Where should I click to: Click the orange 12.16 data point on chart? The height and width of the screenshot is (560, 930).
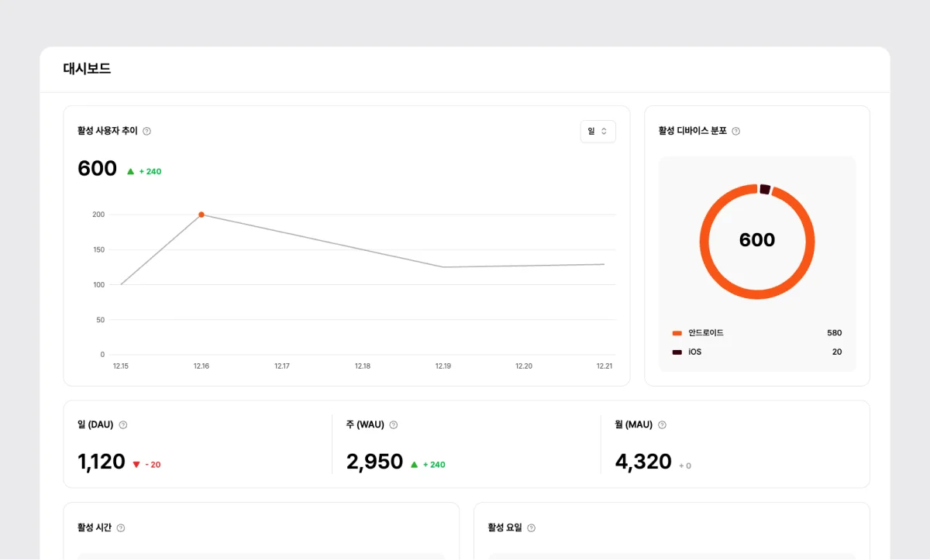201,215
